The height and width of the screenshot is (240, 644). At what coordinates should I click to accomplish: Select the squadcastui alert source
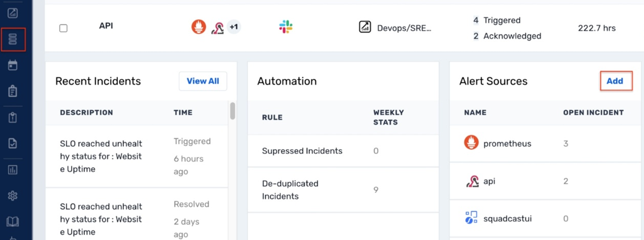click(507, 218)
